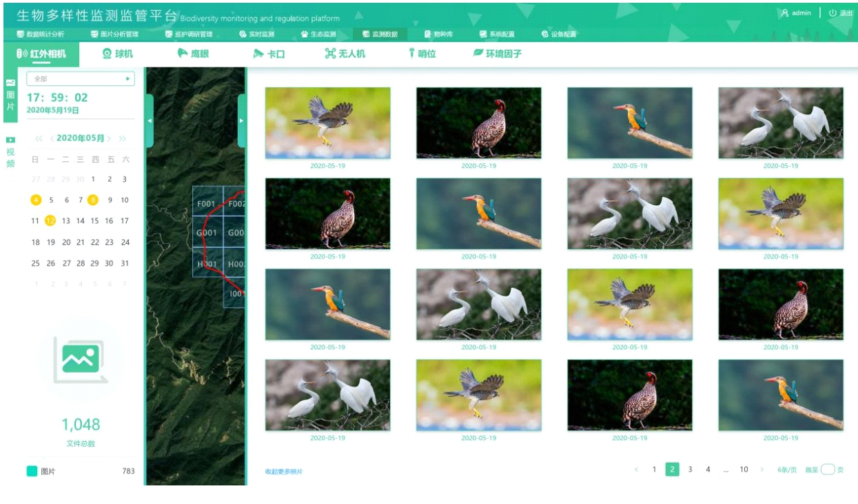
Task: Open the 系统配置 system settings menu
Action: (496, 34)
